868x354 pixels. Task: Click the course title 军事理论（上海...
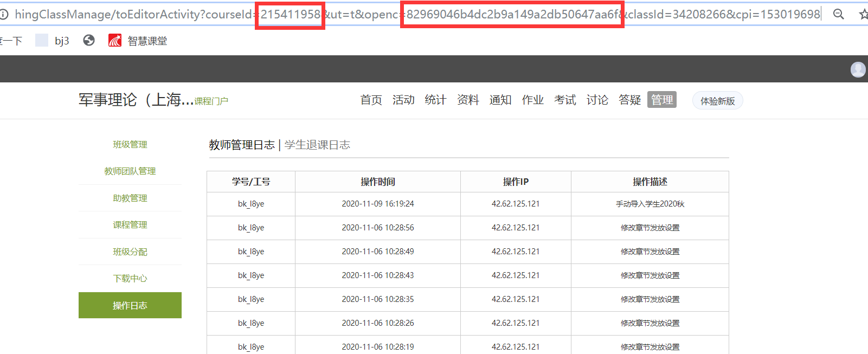(x=136, y=100)
